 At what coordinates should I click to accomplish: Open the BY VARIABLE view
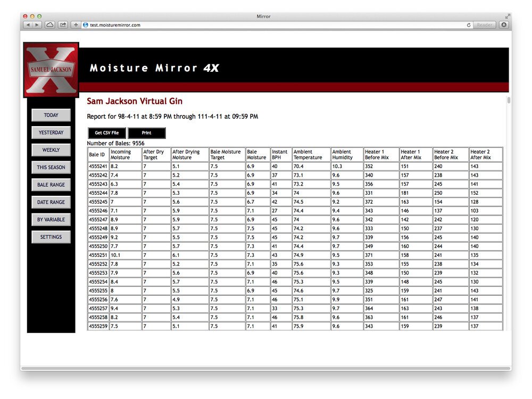click(x=51, y=220)
